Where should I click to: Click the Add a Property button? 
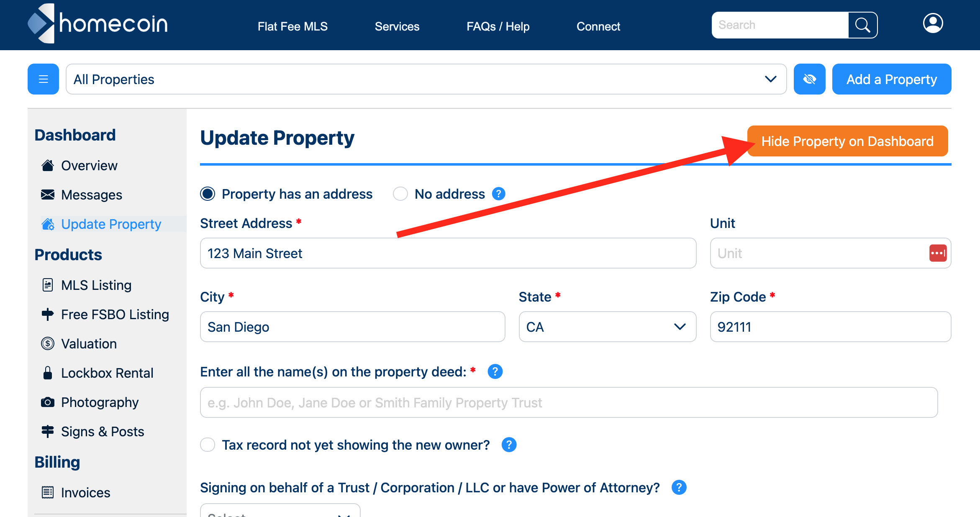coord(892,79)
